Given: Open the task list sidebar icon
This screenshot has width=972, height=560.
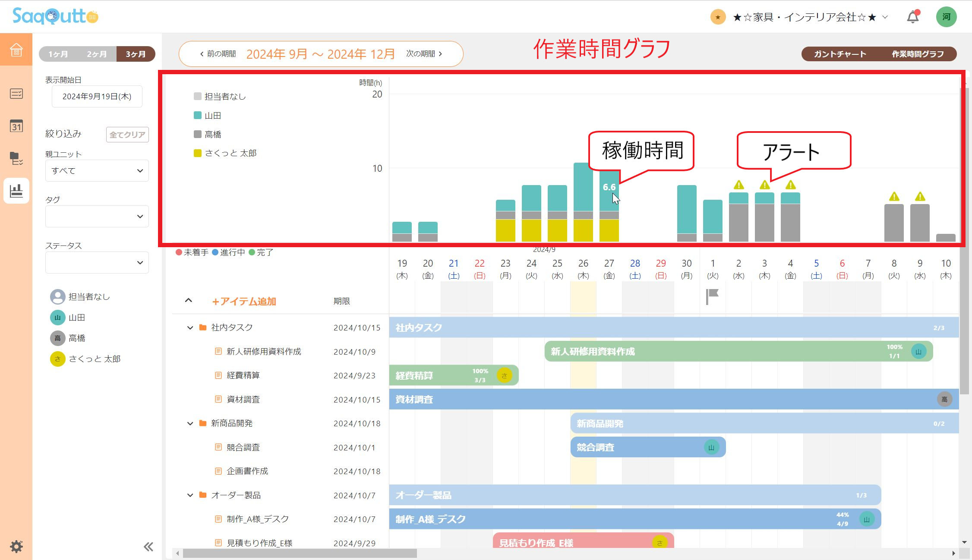Looking at the screenshot, I should point(16,94).
